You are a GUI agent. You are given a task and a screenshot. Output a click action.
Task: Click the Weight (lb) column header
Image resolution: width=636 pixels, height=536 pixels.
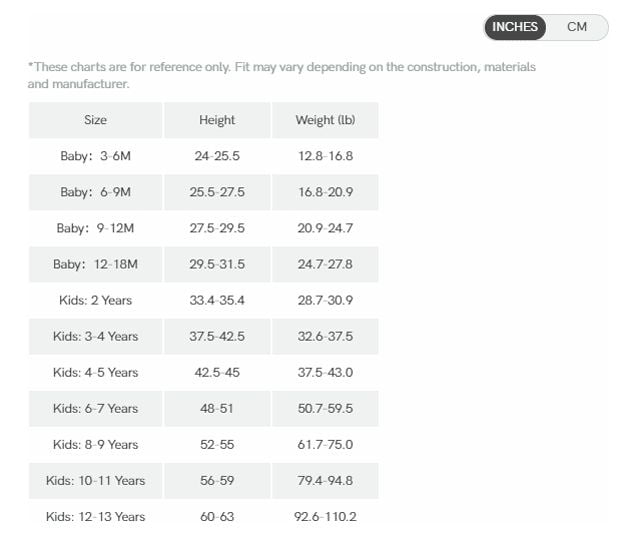pyautogui.click(x=325, y=120)
